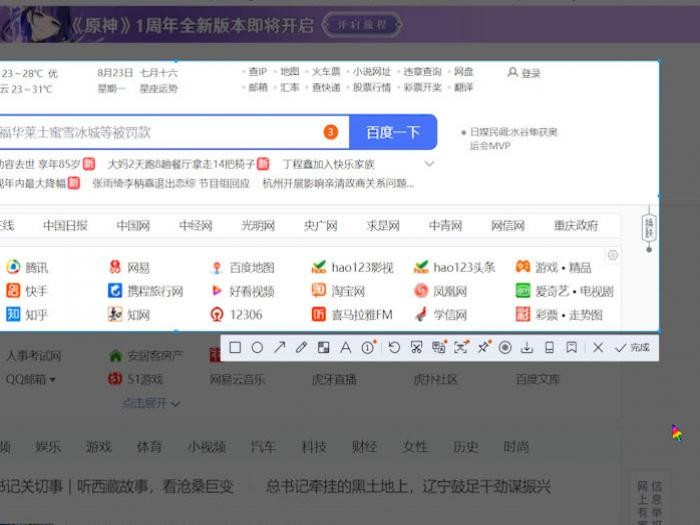This screenshot has height=525, width=700.
Task: Open the 中国日报 link
Action: [65, 225]
